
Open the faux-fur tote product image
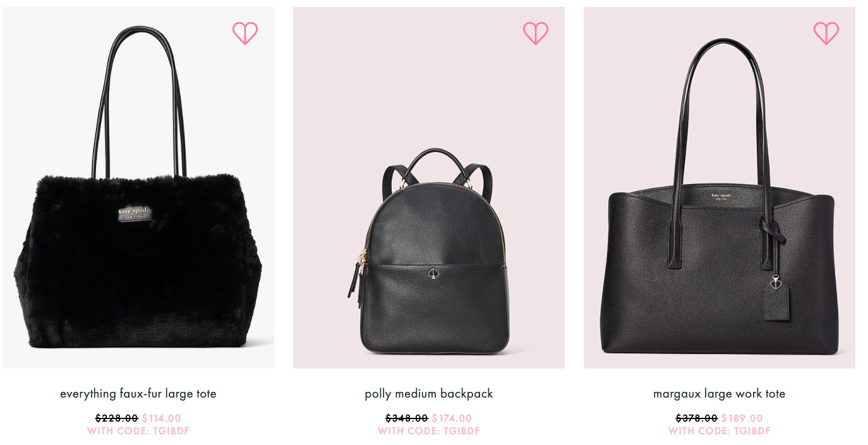coord(138,188)
